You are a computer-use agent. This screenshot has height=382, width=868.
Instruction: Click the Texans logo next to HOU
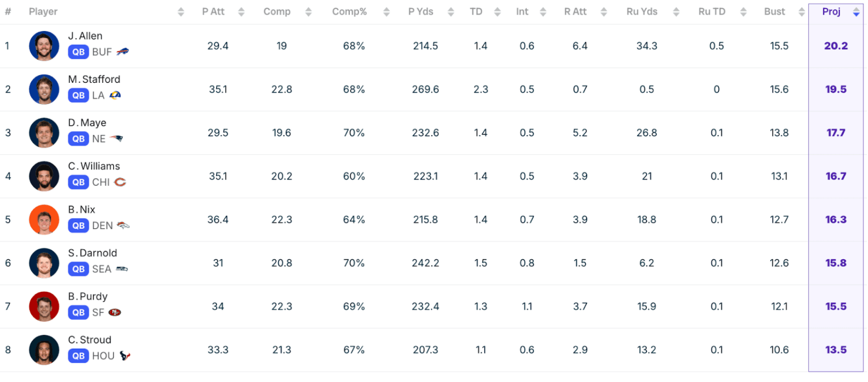point(125,356)
